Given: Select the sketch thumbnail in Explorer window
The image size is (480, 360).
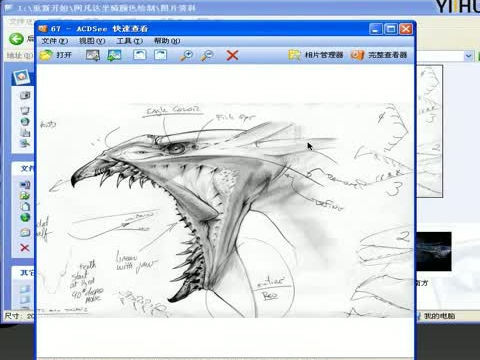Looking at the screenshot, I should [x=430, y=131].
